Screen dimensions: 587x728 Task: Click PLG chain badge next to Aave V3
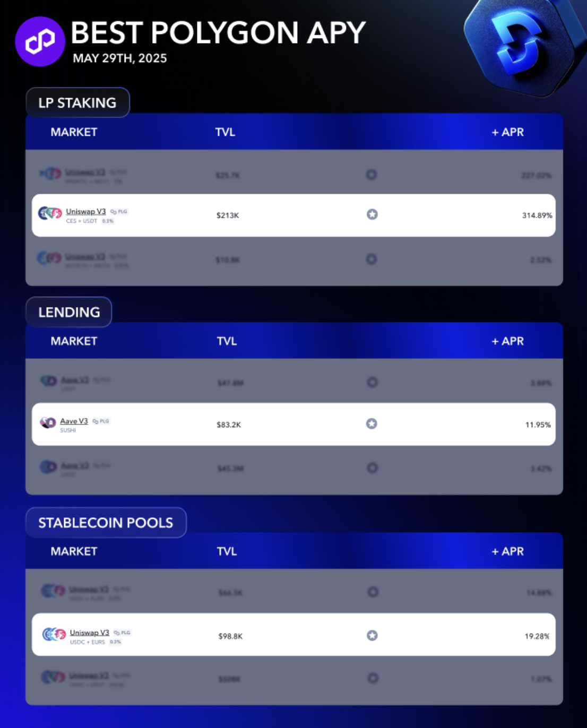pos(101,421)
